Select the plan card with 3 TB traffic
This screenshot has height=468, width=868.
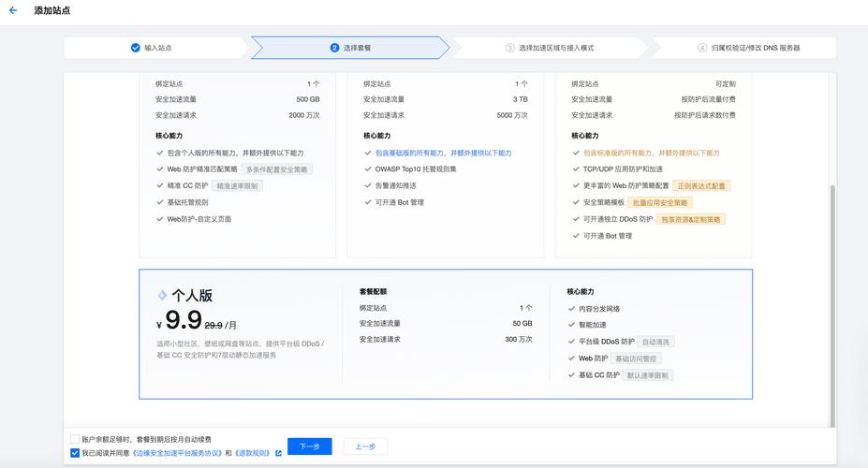coord(445,165)
